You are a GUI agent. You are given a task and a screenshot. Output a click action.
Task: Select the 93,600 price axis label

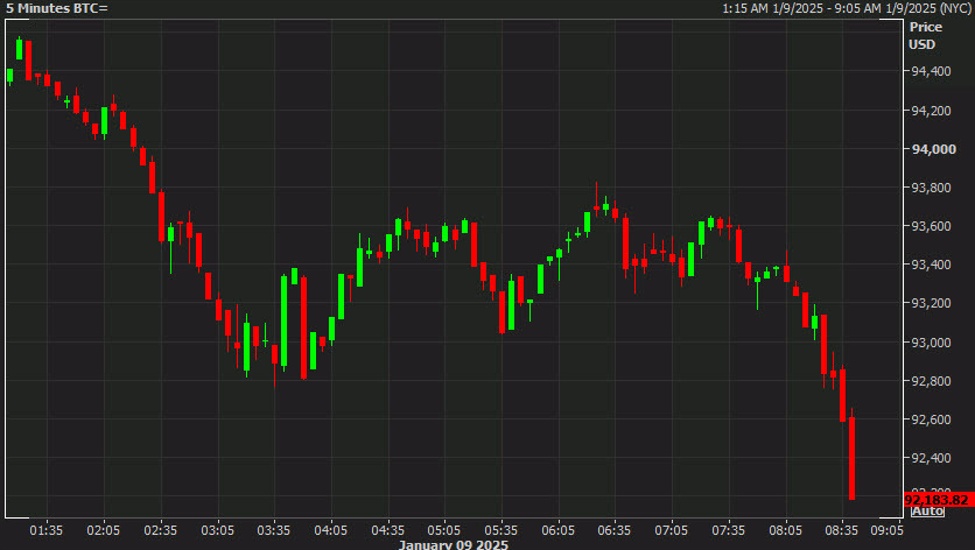[x=931, y=226]
